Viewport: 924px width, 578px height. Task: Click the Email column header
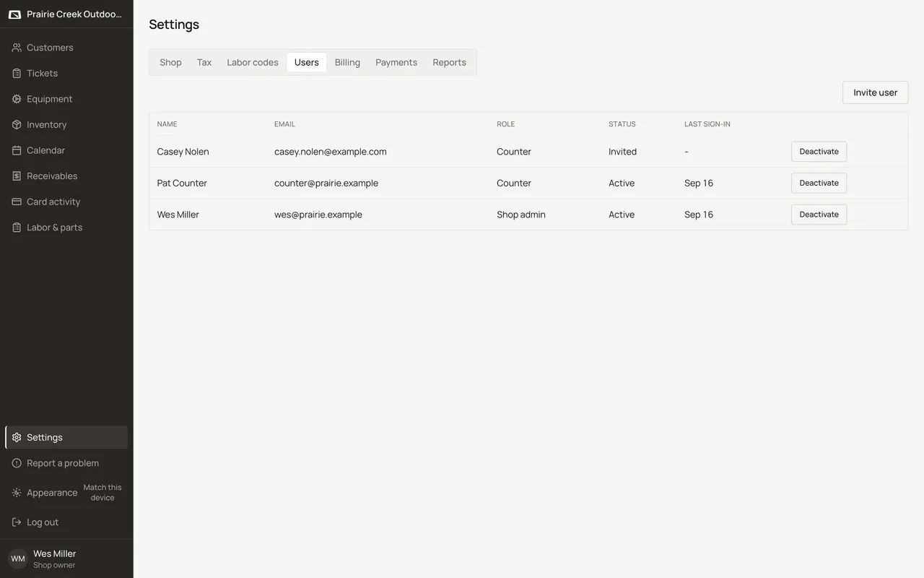tap(284, 124)
